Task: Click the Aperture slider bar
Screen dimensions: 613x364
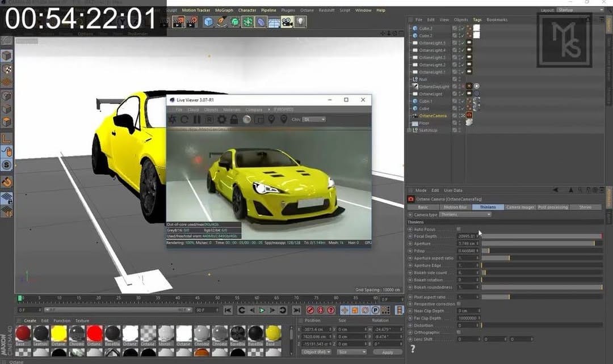Action: pyautogui.click(x=542, y=243)
